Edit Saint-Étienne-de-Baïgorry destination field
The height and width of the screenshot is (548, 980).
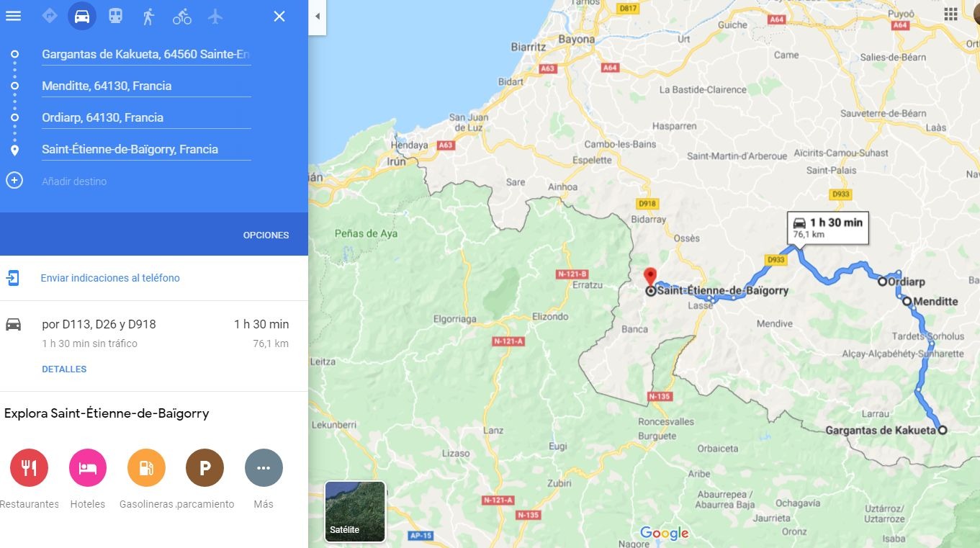click(146, 150)
